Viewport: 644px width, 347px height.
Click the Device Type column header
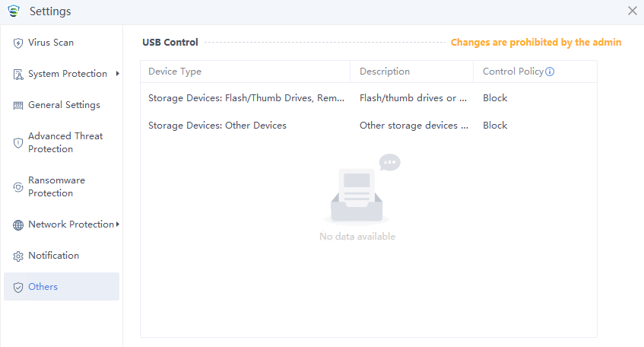click(175, 72)
